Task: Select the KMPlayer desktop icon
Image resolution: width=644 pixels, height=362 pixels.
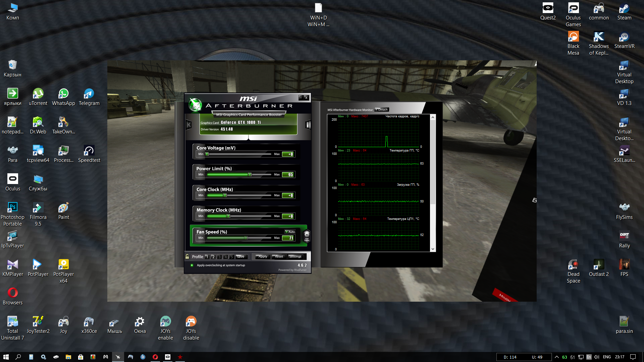Action: (x=12, y=268)
